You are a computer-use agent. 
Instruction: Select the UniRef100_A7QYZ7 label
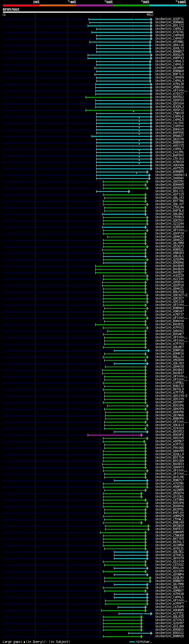point(170,94)
